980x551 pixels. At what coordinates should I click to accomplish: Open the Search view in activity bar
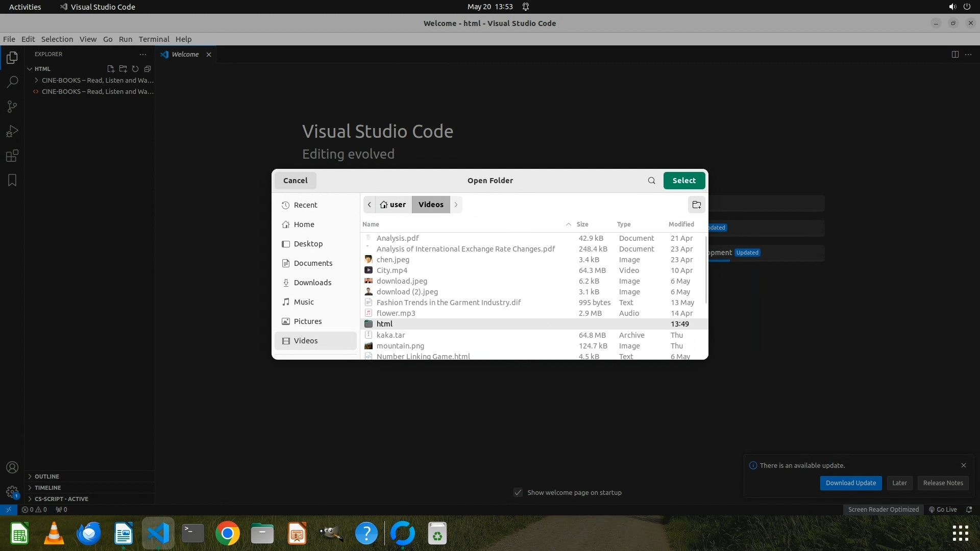(12, 82)
